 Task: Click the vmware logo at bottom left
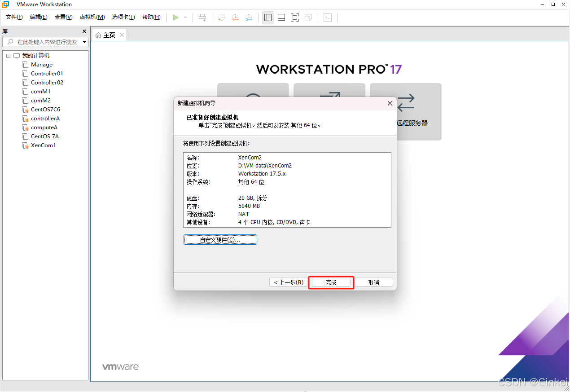coord(120,367)
